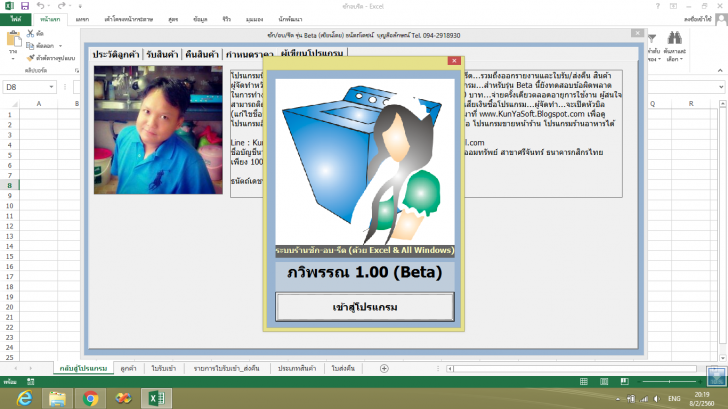Click the Cut scissors icon

click(x=30, y=33)
